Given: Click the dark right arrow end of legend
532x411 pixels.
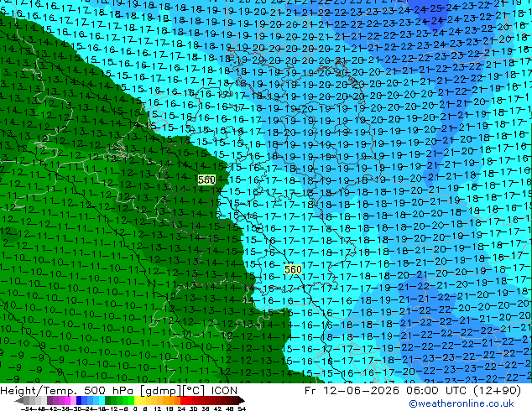Looking at the screenshot, I should tap(241, 400).
